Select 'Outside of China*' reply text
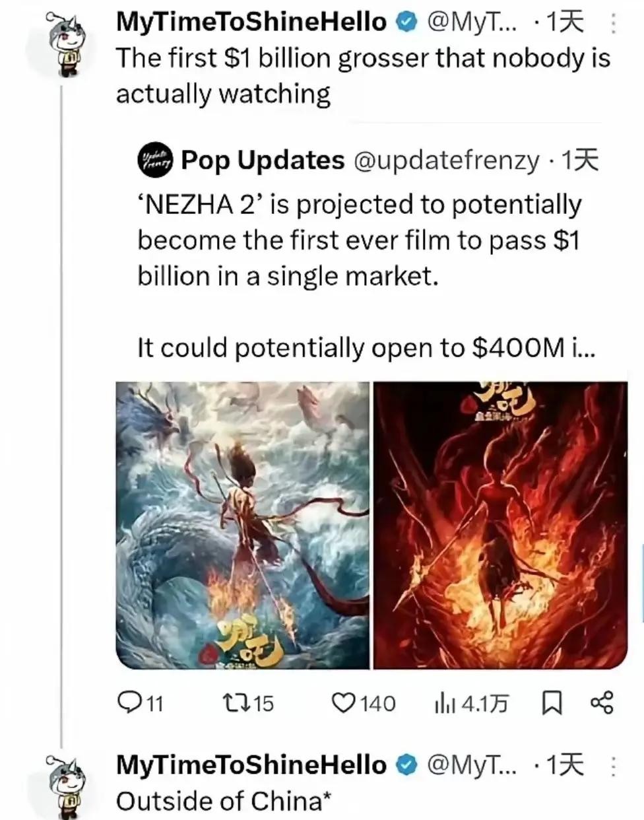This screenshot has width=644, height=820. 223,801
